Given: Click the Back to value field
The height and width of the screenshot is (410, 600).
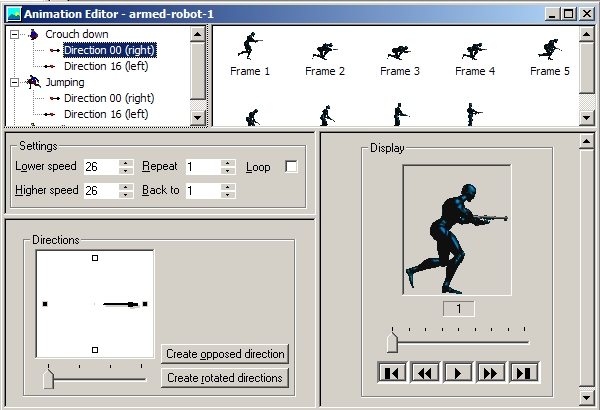Looking at the screenshot, I should [204, 191].
